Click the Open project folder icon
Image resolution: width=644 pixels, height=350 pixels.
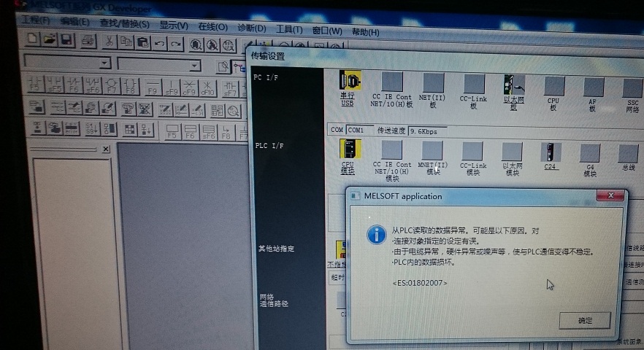pos(49,39)
